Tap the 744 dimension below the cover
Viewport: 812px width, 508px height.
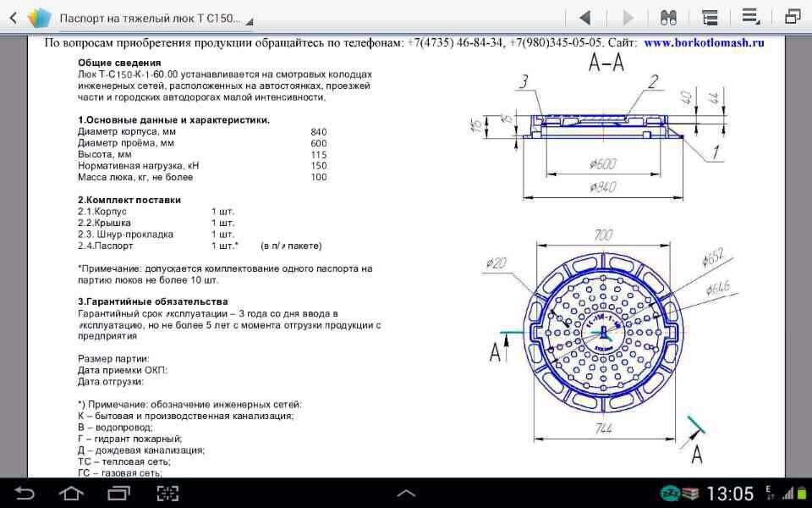click(x=603, y=428)
